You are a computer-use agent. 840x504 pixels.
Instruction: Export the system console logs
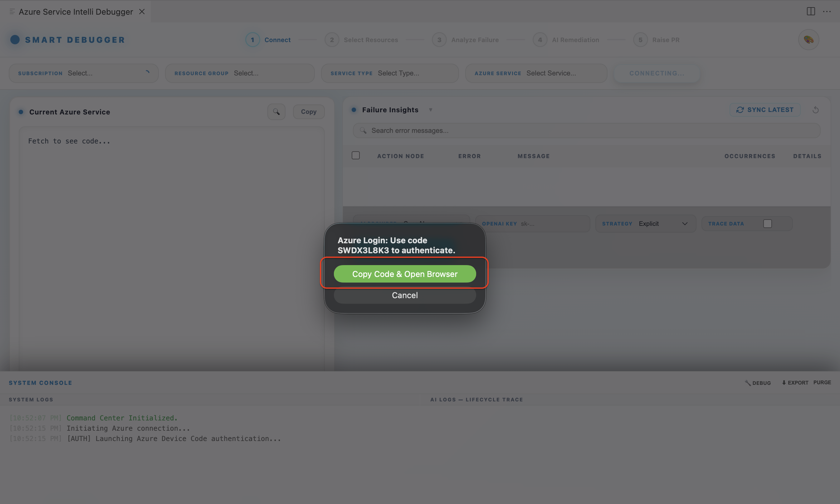pos(795,383)
